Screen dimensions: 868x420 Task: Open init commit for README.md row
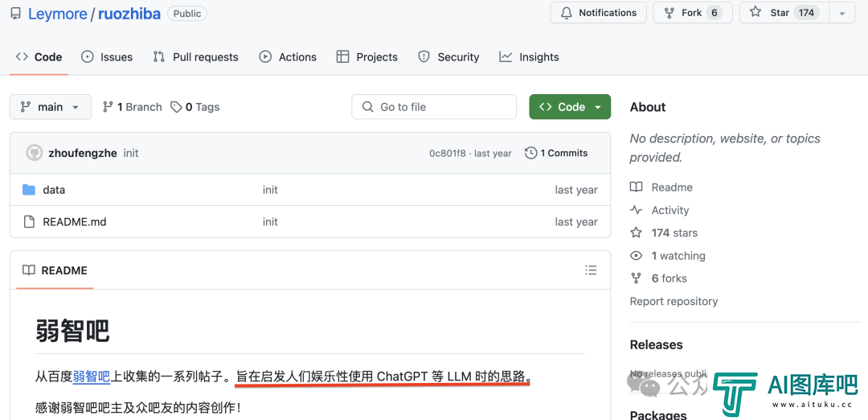click(x=270, y=222)
